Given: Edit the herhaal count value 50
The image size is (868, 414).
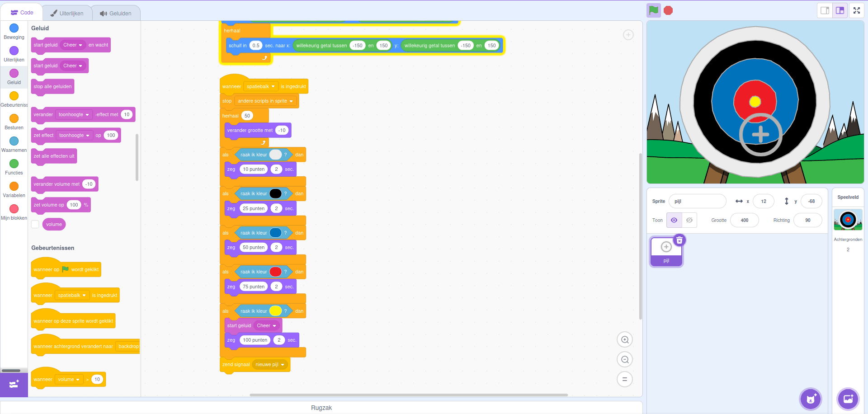Looking at the screenshot, I should click(247, 116).
